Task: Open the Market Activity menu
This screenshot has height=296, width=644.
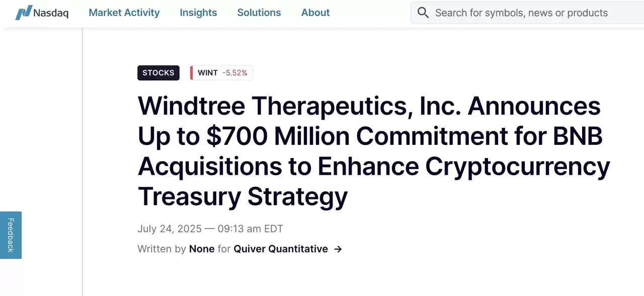Action: coord(124,13)
